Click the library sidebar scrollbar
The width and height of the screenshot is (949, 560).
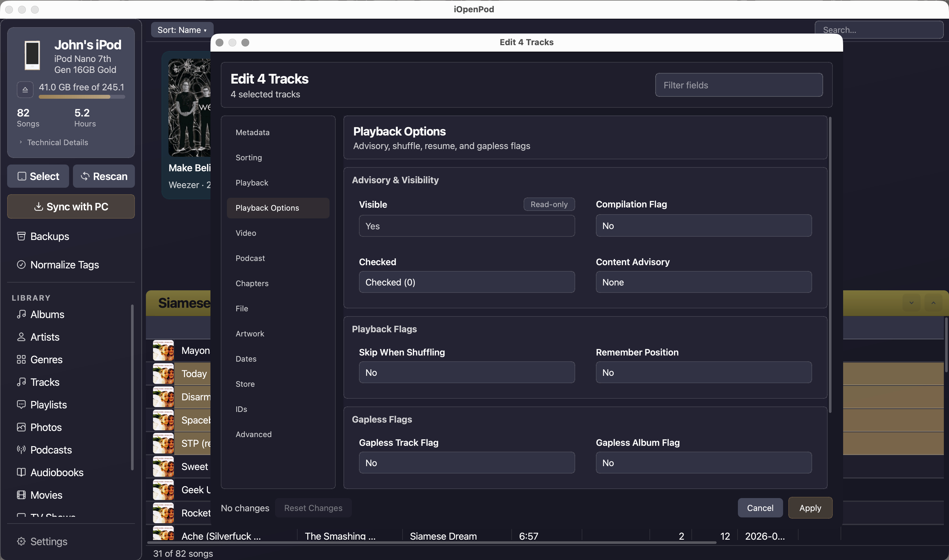click(132, 387)
